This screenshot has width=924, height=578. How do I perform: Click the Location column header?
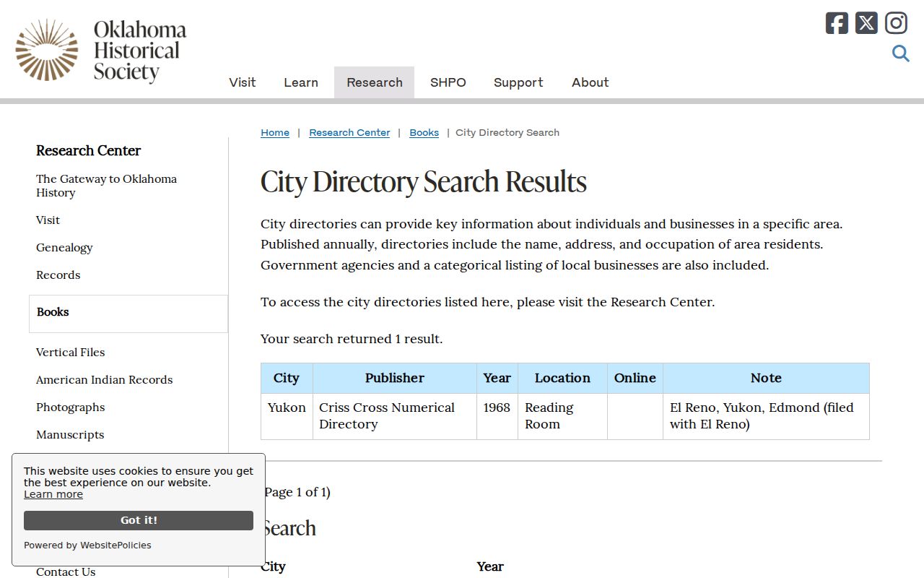(562, 378)
